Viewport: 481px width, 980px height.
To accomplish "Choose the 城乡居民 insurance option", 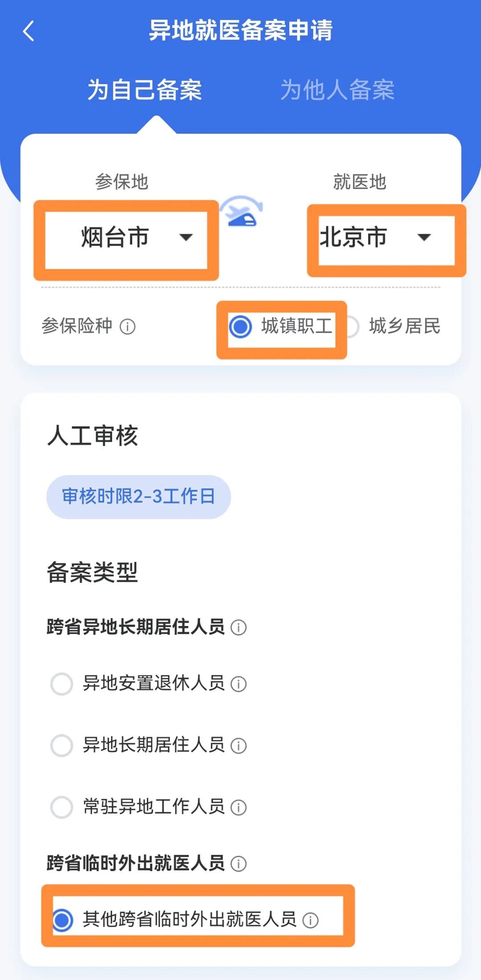I will [352, 326].
